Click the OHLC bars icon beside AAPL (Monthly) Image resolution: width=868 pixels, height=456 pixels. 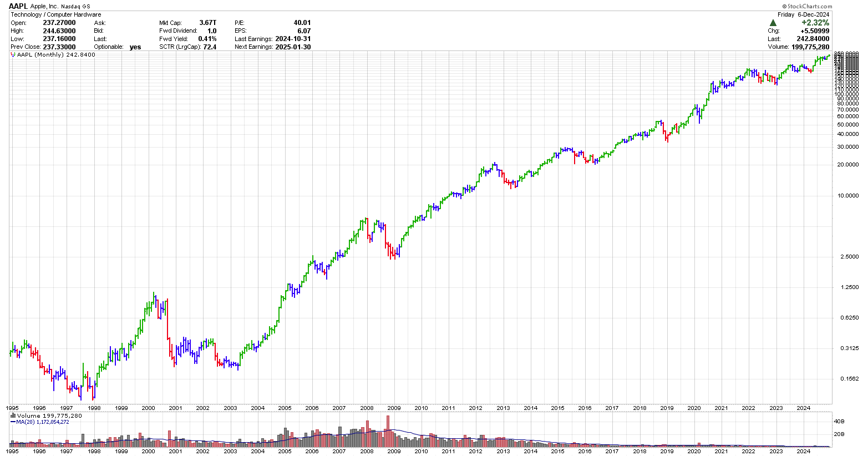pyautogui.click(x=13, y=55)
